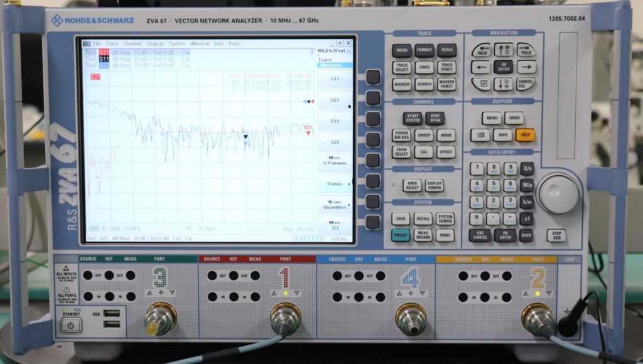Open the Window menu
The width and height of the screenshot is (643, 364).
click(200, 43)
